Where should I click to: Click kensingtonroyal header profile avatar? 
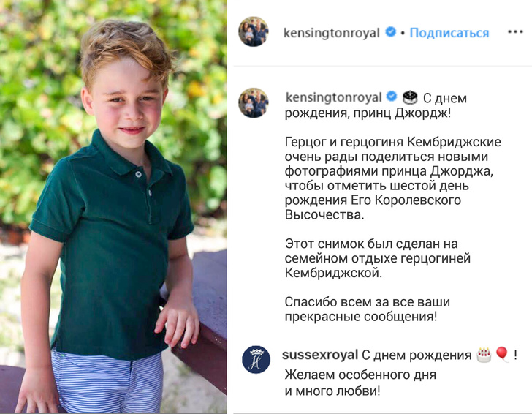click(254, 31)
